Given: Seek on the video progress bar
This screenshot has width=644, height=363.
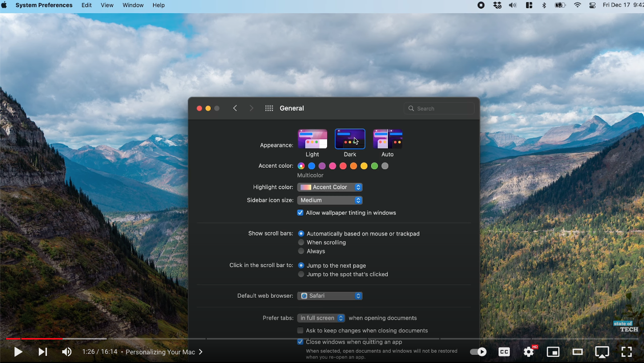Looking at the screenshot, I should (x=322, y=339).
